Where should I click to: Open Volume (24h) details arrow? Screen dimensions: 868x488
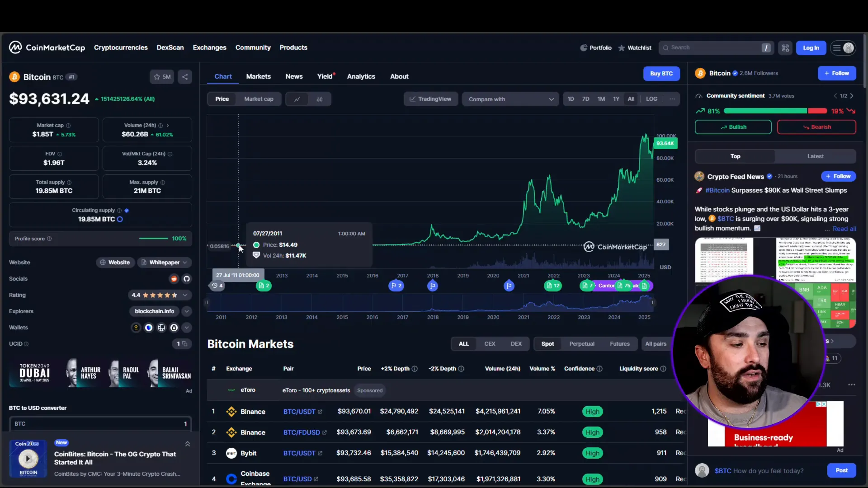(x=168, y=125)
